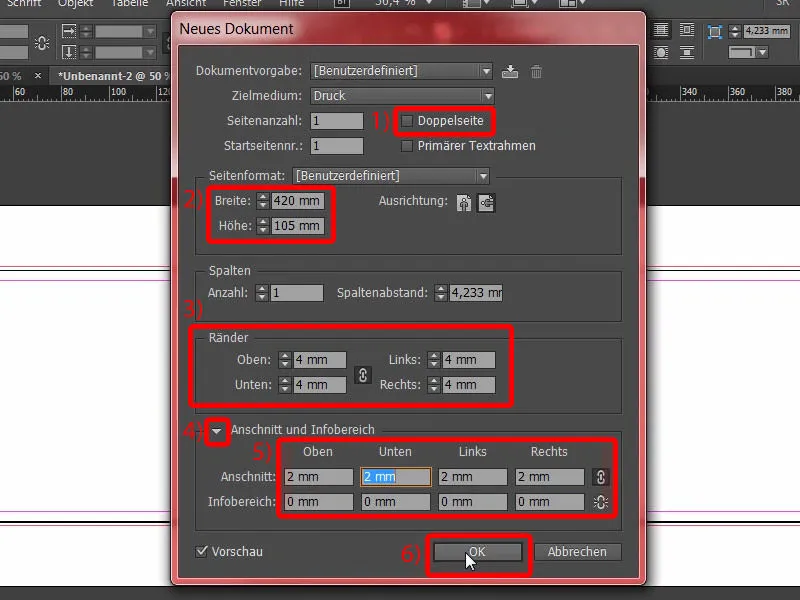Image resolution: width=800 pixels, height=600 pixels.
Task: Click the Höhe stepper arrows
Action: 262,226
